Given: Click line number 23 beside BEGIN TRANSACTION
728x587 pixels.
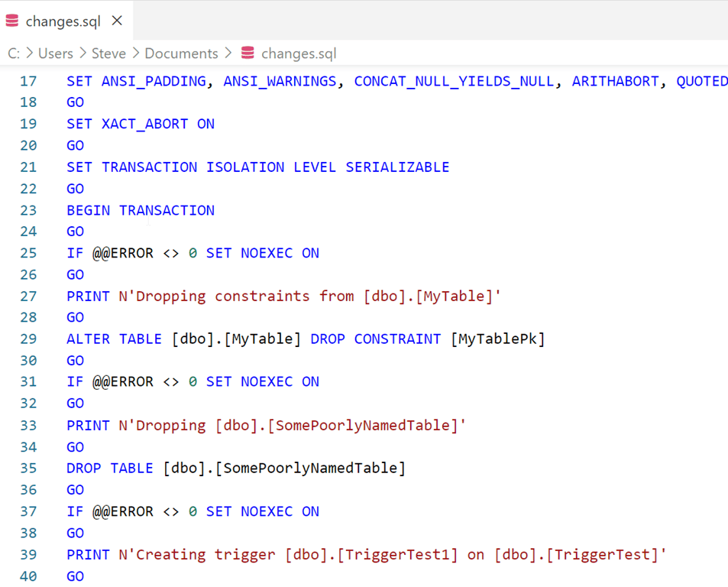Looking at the screenshot, I should click(28, 210).
